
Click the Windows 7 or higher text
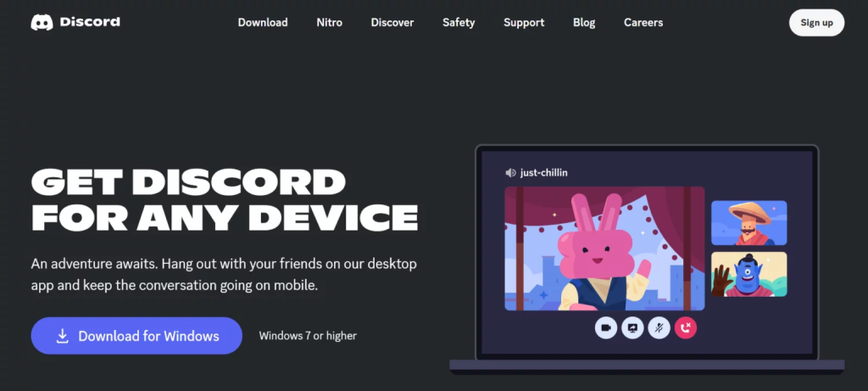308,336
